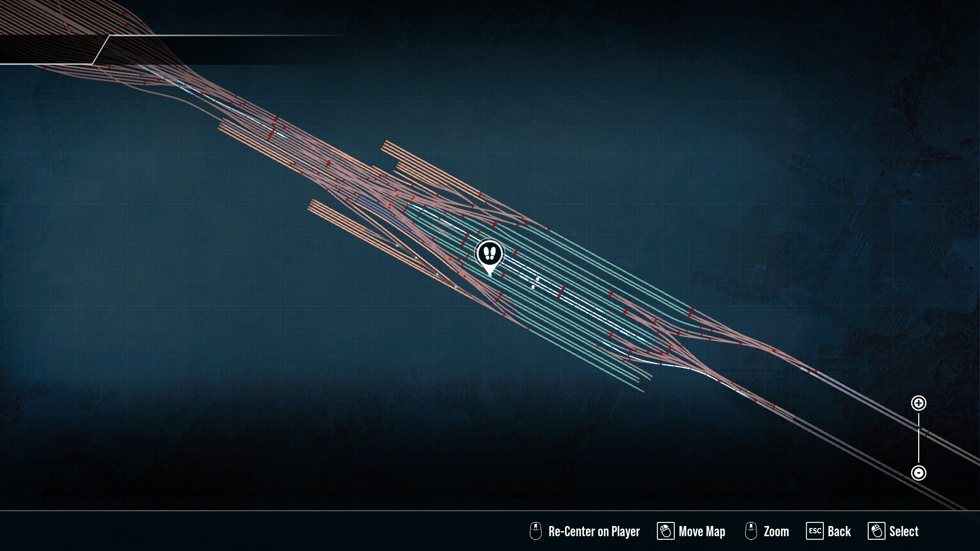Click the ESC key icon
The width and height of the screenshot is (980, 551).
click(815, 531)
